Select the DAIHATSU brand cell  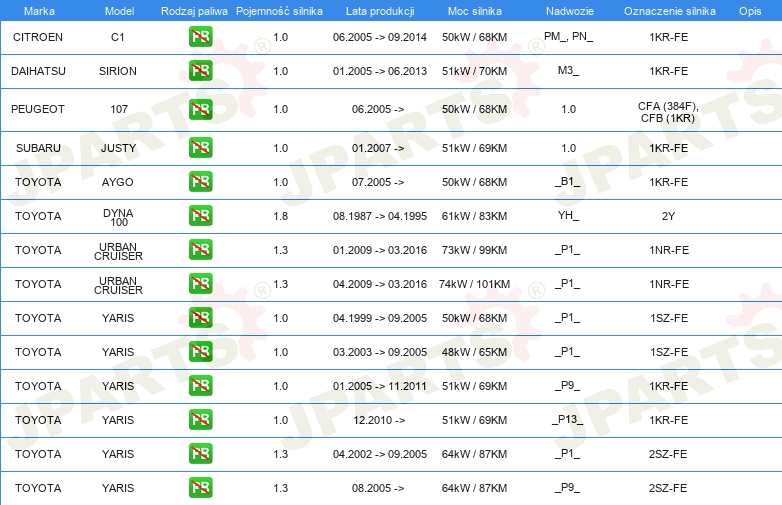38,71
